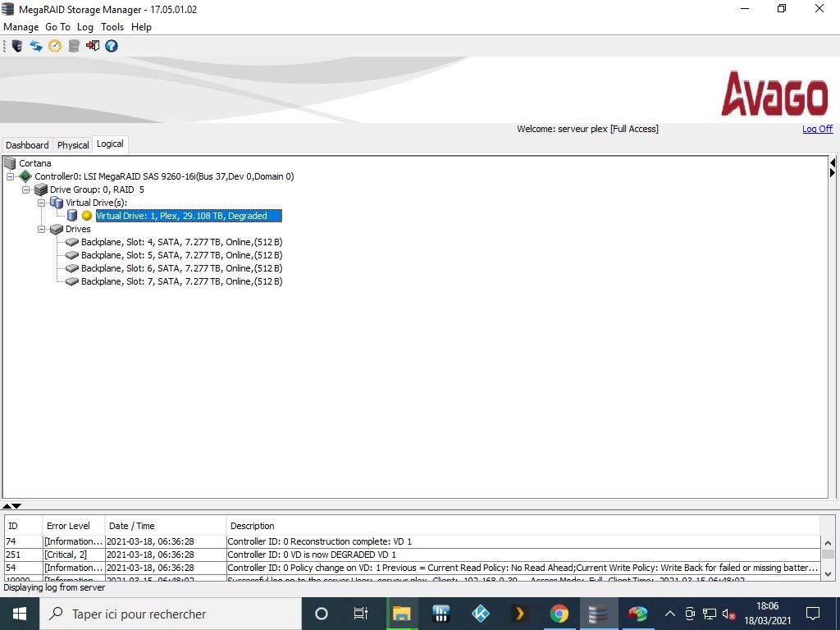Click the Windows Start button
Screen dimensions: 840x630
pyautogui.click(x=20, y=614)
